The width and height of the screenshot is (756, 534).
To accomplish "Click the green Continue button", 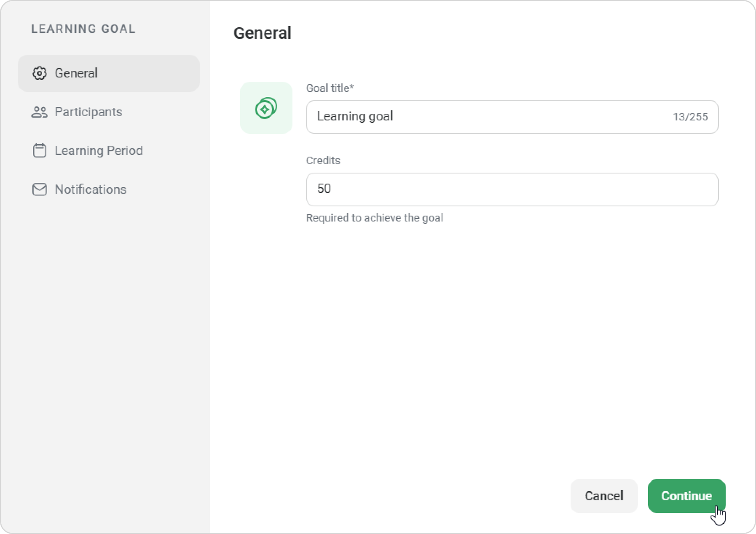I will click(686, 496).
